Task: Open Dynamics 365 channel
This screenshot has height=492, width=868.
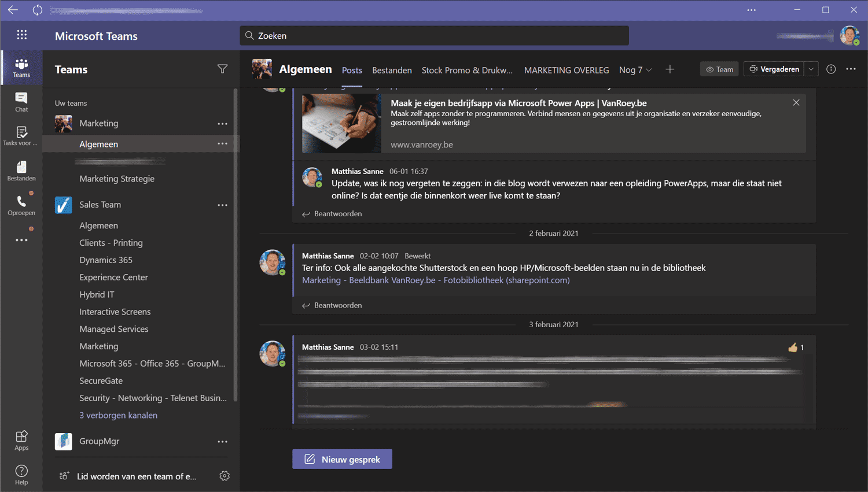Action: [x=106, y=260]
